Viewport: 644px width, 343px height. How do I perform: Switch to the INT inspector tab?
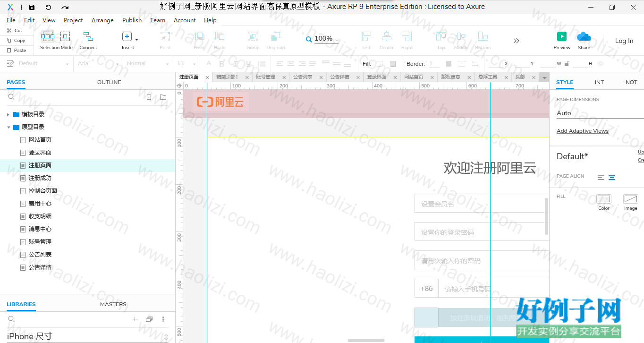coord(599,82)
